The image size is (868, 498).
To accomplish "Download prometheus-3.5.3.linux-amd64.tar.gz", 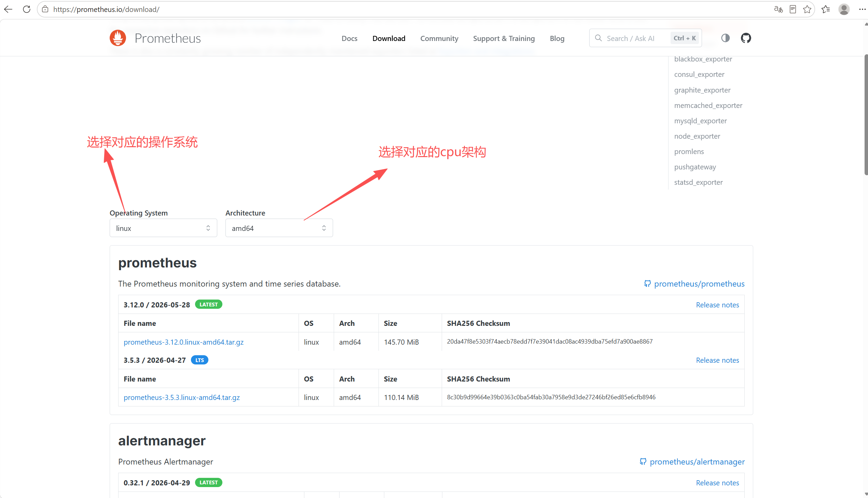I will (182, 398).
